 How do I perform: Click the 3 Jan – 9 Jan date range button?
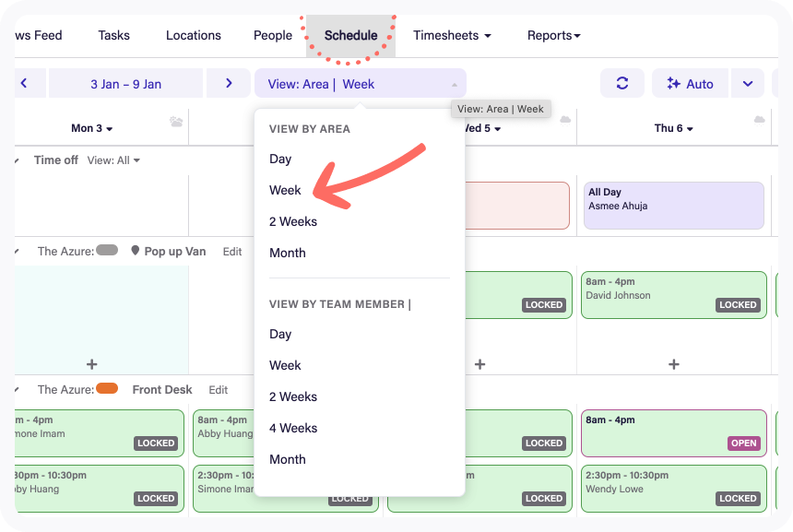125,84
